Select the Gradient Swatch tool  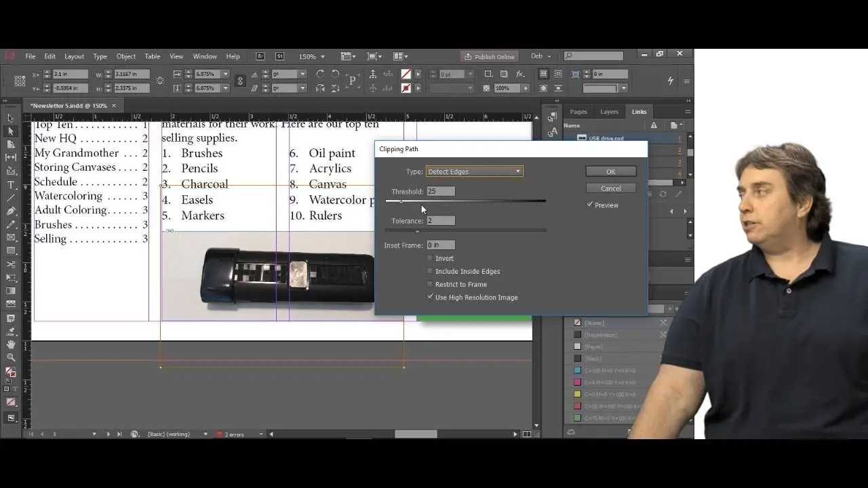pos(11,291)
